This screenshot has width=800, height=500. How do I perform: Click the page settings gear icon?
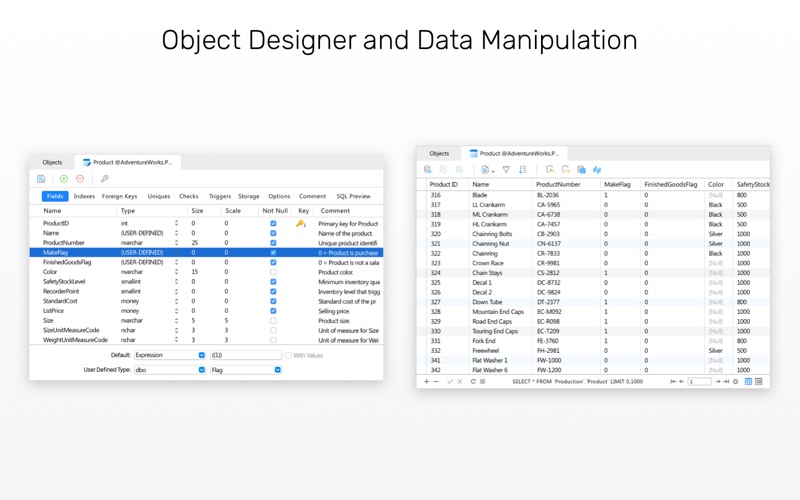point(735,381)
